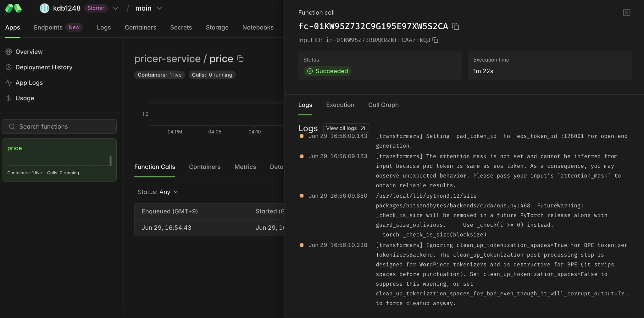The width and height of the screenshot is (644, 318).
Task: Click the Modal green logo icon
Action: point(14,8)
